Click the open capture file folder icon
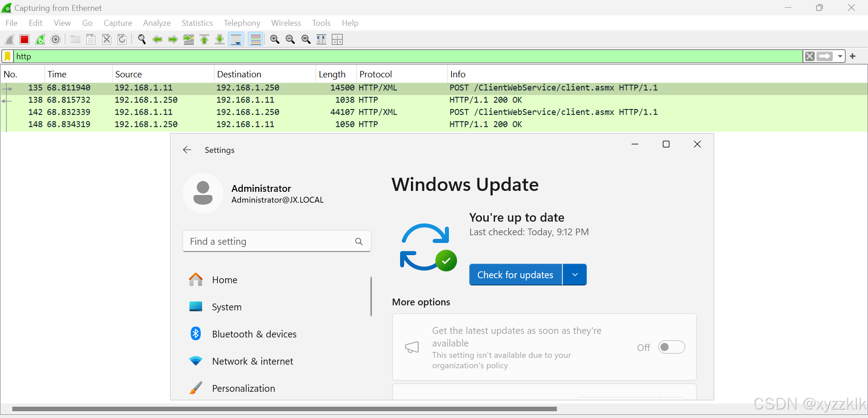Image resolution: width=868 pixels, height=418 pixels. pyautogui.click(x=75, y=40)
